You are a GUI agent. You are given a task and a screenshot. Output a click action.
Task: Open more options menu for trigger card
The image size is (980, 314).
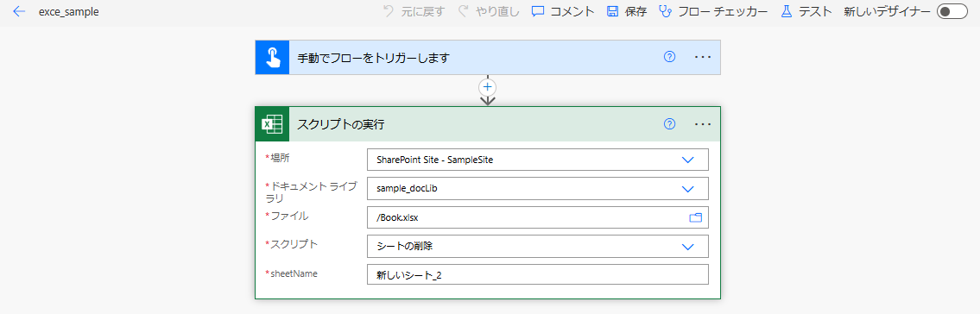(703, 57)
